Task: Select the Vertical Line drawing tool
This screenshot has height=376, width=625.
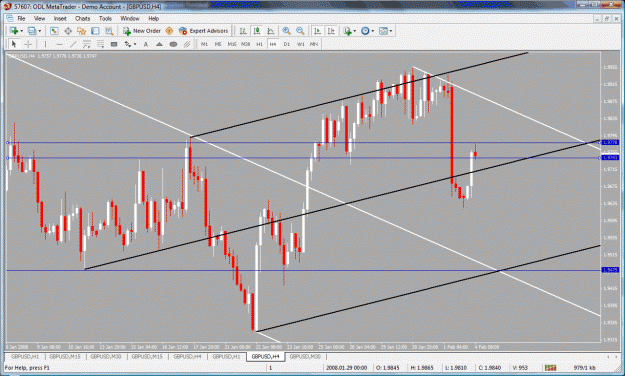Action: (45, 44)
